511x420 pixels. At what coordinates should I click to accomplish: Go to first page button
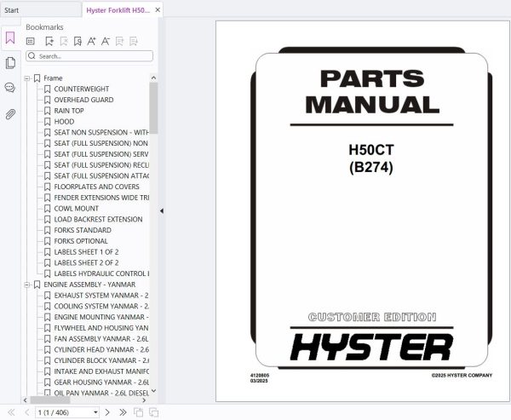pyautogui.click(x=11, y=412)
